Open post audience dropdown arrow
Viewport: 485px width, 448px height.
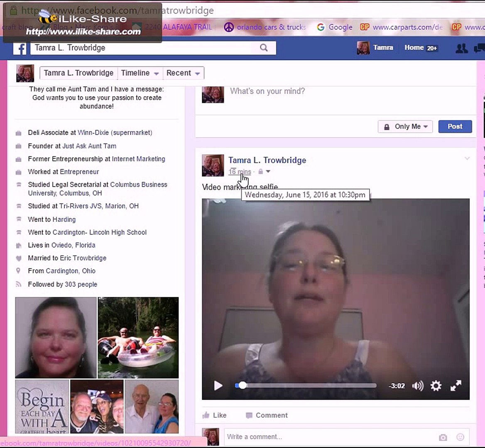pos(268,171)
